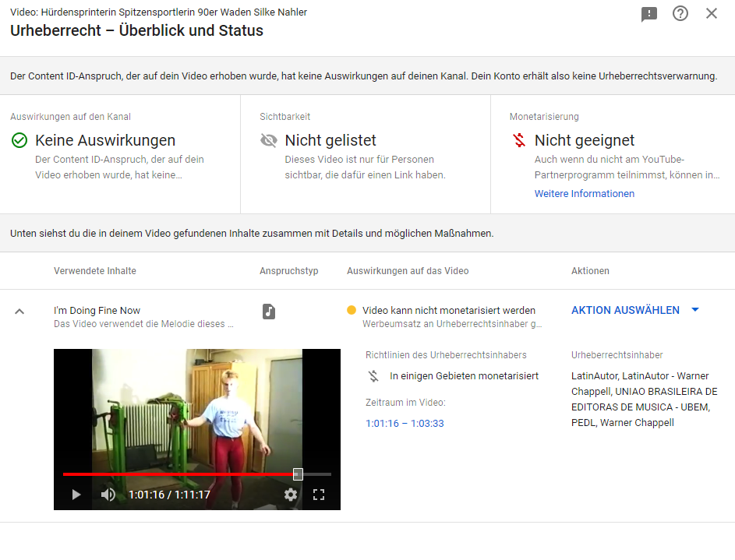Click the In einigen Gebieten monetarisiert icon

[x=374, y=376]
